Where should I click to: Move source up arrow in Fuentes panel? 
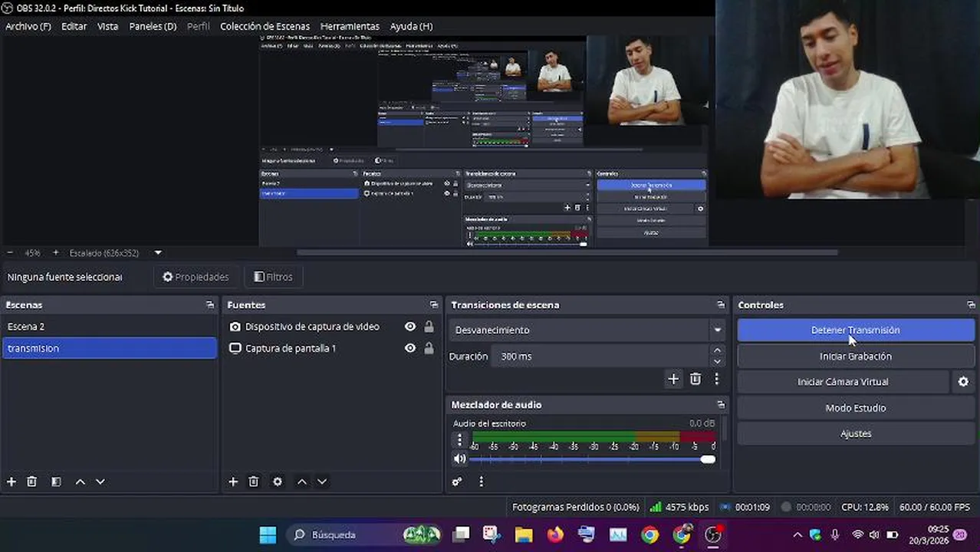coord(302,481)
